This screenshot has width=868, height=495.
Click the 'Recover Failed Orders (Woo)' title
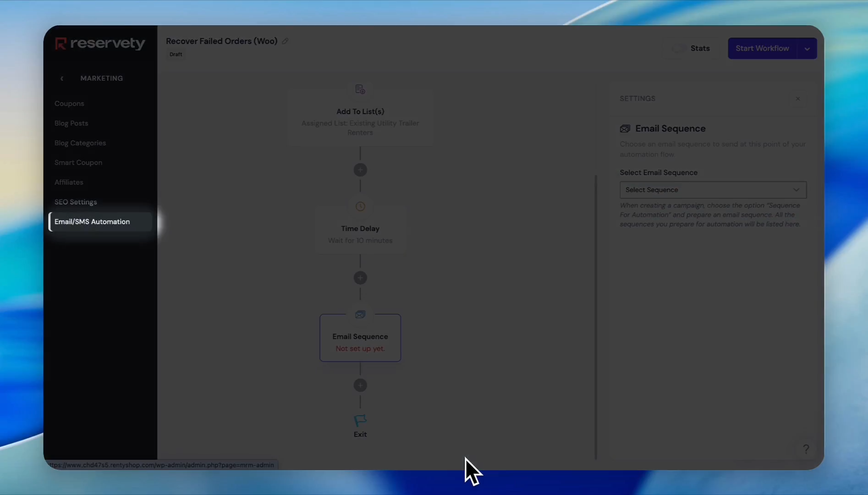click(x=222, y=41)
